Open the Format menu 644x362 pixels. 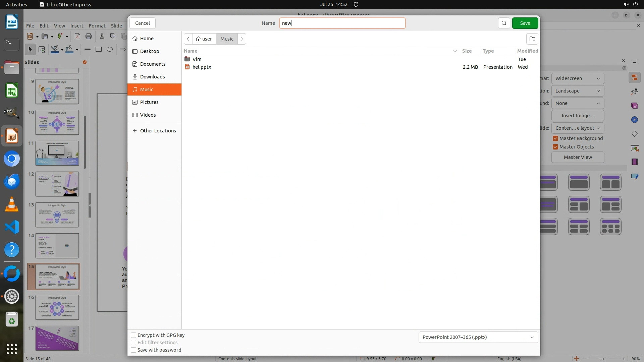click(97, 26)
